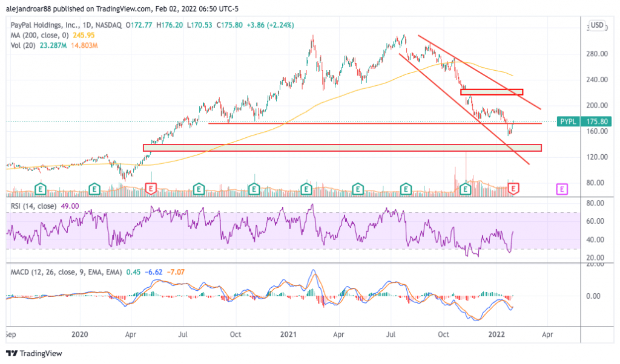
Task: Click the 60.00 level on the RSI scale
Action: (595, 221)
